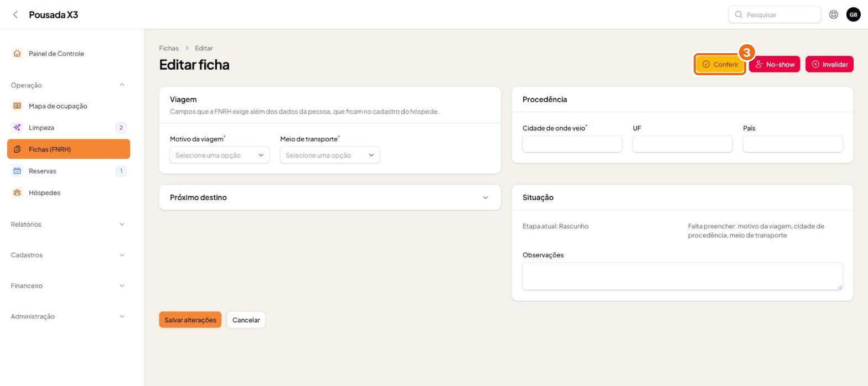Viewport: 868px width, 386px height.
Task: Click the Conferir button
Action: 720,64
